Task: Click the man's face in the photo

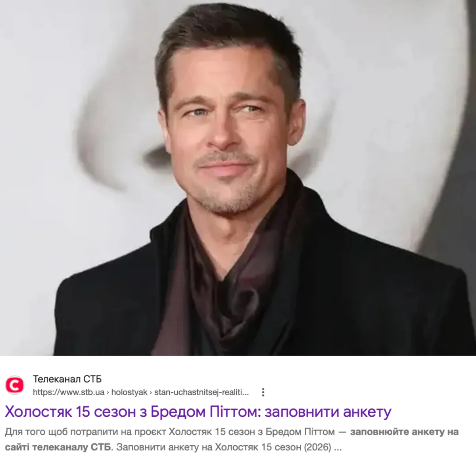Action: [224, 131]
